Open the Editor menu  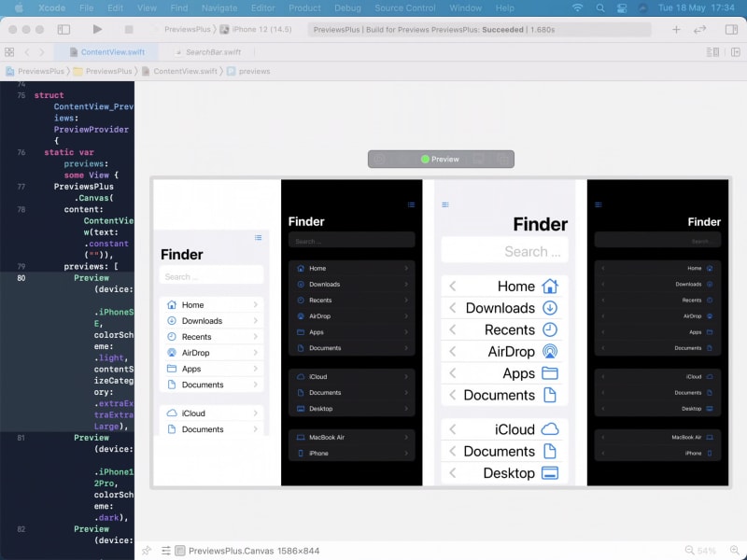pyautogui.click(x=263, y=8)
